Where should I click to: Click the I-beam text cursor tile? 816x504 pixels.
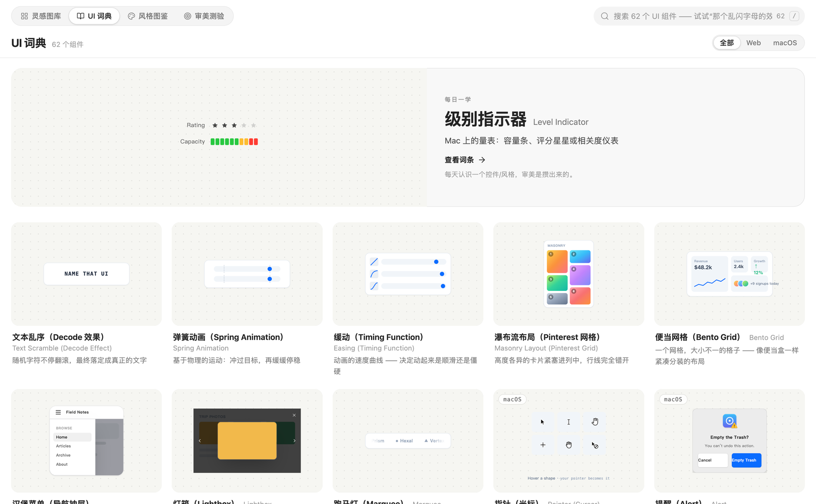point(569,422)
